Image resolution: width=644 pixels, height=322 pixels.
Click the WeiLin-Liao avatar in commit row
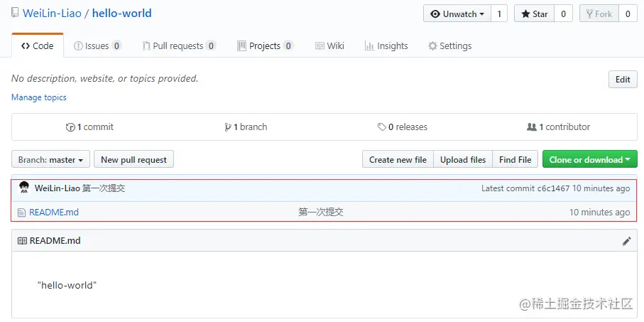pos(24,188)
